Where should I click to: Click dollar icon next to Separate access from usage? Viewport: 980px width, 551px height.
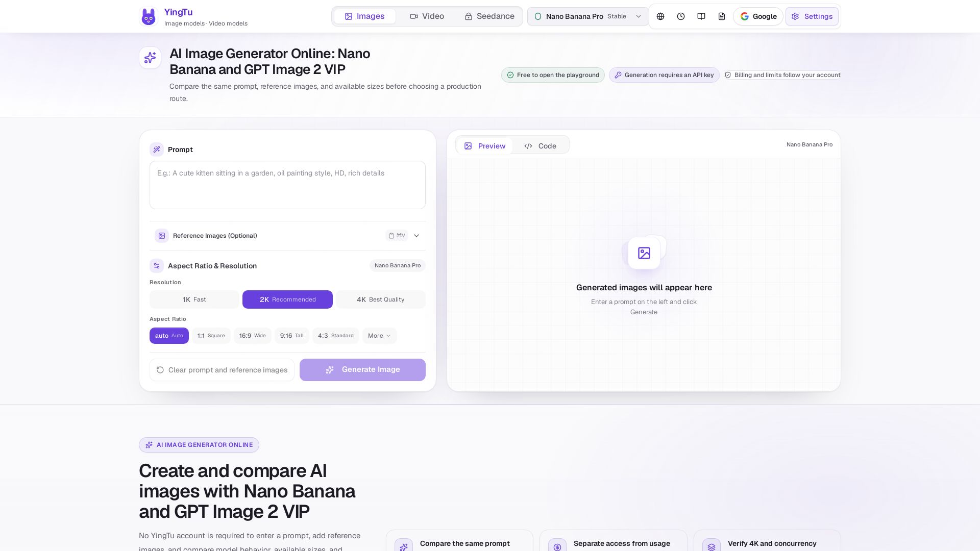(557, 546)
